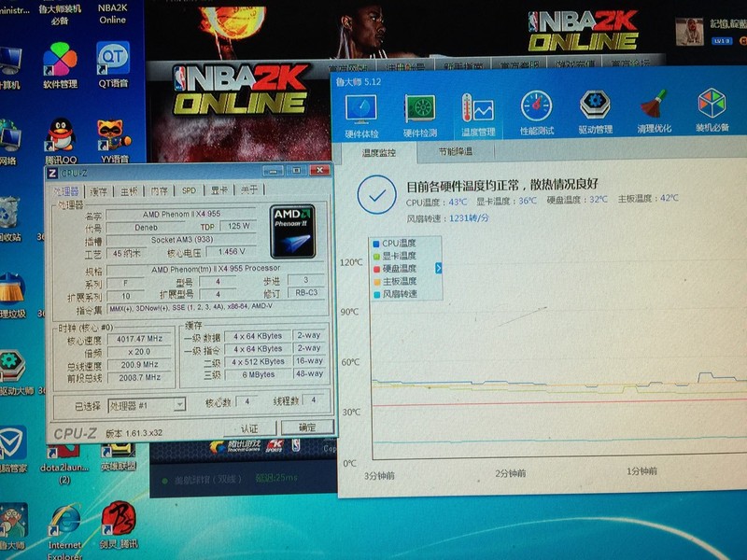The width and height of the screenshot is (747, 560).
Task: Toggle 风扇转速 legend entry
Action: click(394, 294)
